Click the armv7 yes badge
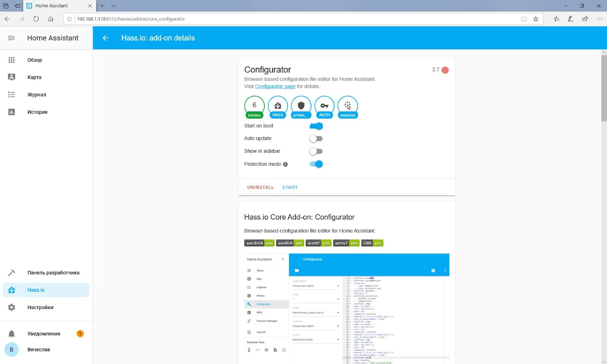This screenshot has height=364, width=607. pyautogui.click(x=346, y=243)
